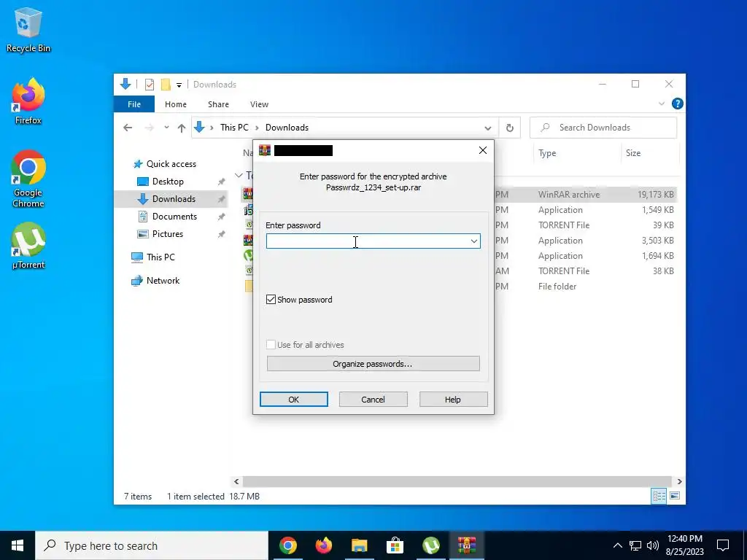Click the WinRAR taskbar icon
This screenshot has width=747, height=560.
point(466,545)
